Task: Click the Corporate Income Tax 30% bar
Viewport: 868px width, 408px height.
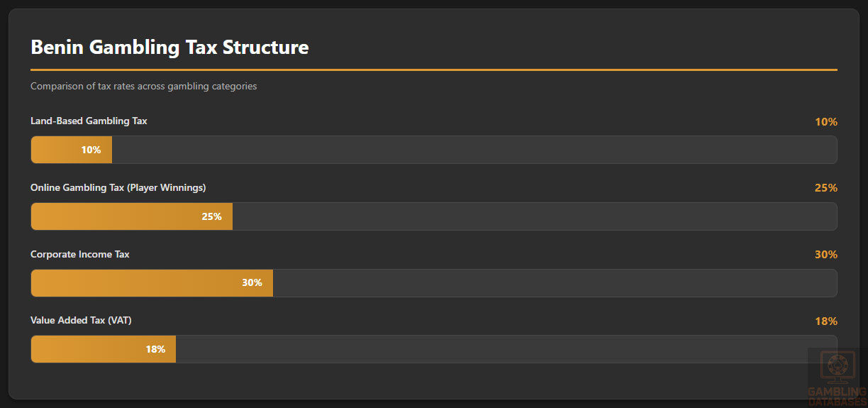Action: pyautogui.click(x=152, y=282)
